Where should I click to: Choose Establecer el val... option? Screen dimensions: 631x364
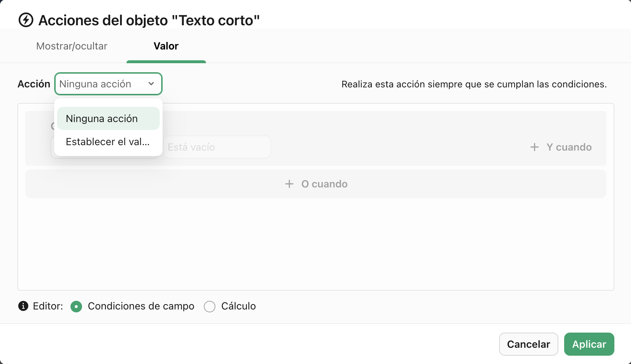108,142
